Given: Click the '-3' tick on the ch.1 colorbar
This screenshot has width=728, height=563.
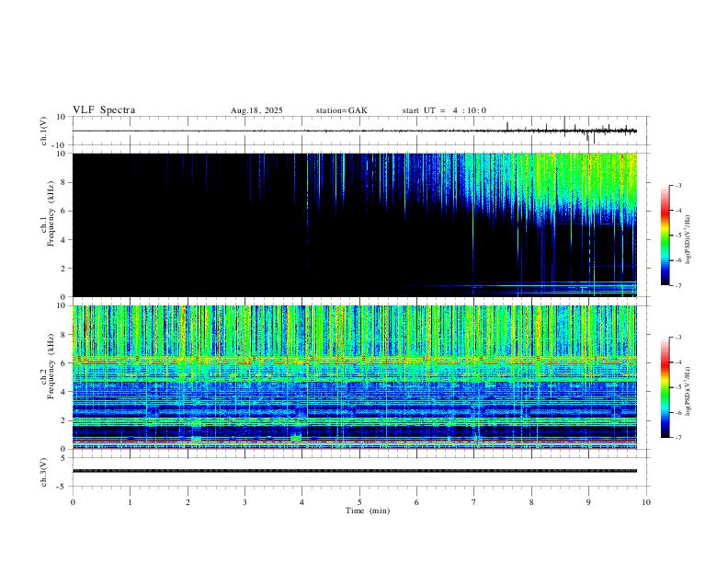Looking at the screenshot, I should tap(677, 185).
